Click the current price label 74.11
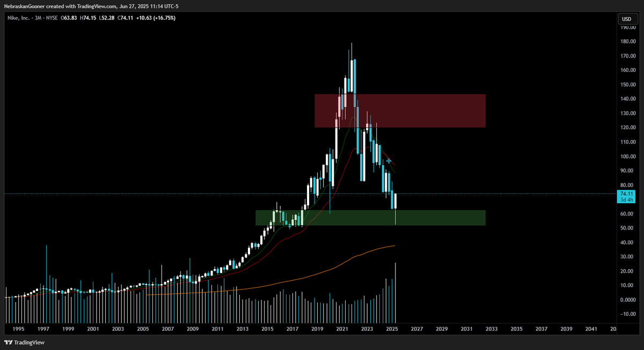 [626, 193]
